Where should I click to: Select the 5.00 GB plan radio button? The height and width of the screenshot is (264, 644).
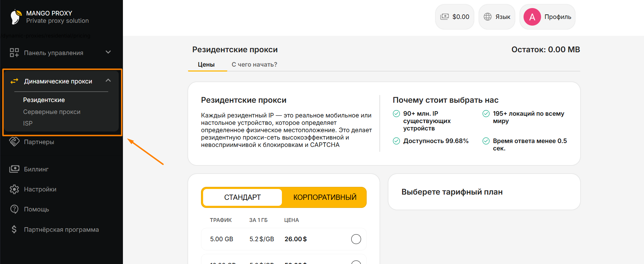tap(356, 239)
